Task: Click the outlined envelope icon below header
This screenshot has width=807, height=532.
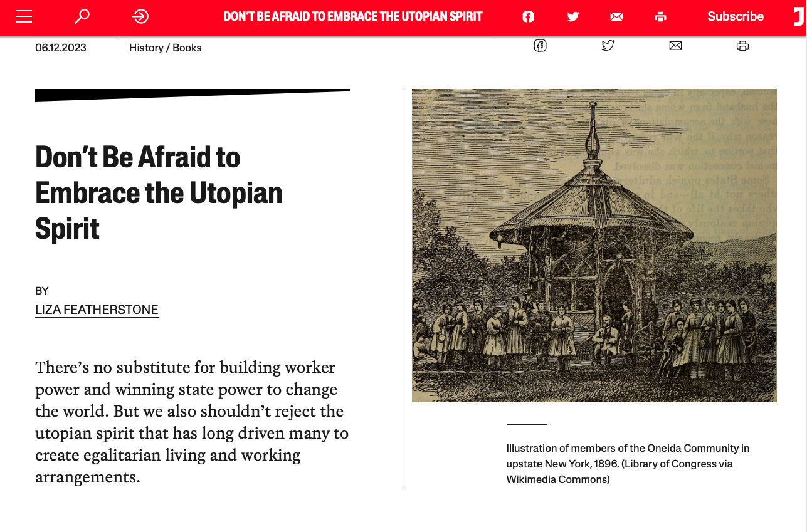Action: pyautogui.click(x=675, y=45)
